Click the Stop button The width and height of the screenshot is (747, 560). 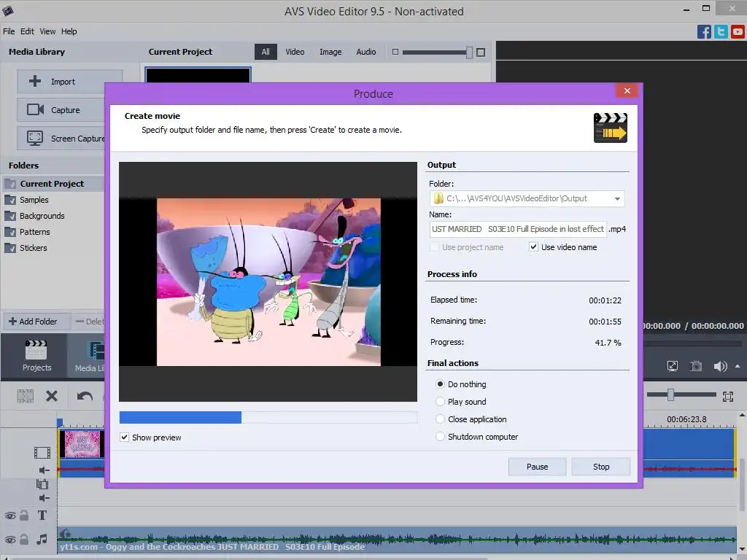coord(601,467)
